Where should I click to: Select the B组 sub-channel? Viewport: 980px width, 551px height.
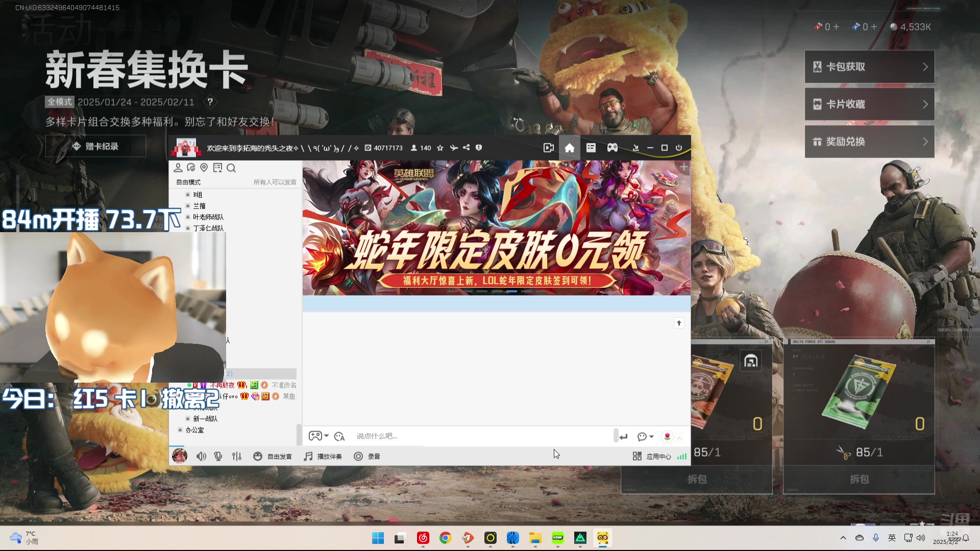198,195
